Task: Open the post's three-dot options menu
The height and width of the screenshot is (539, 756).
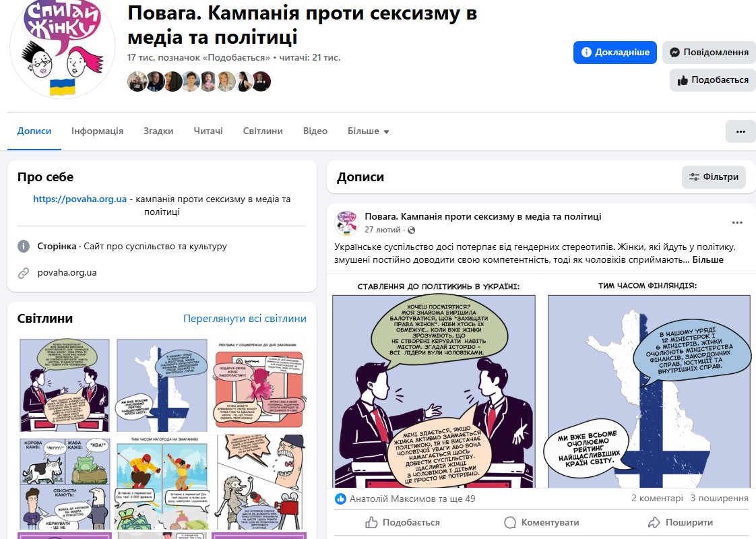Action: (x=737, y=222)
